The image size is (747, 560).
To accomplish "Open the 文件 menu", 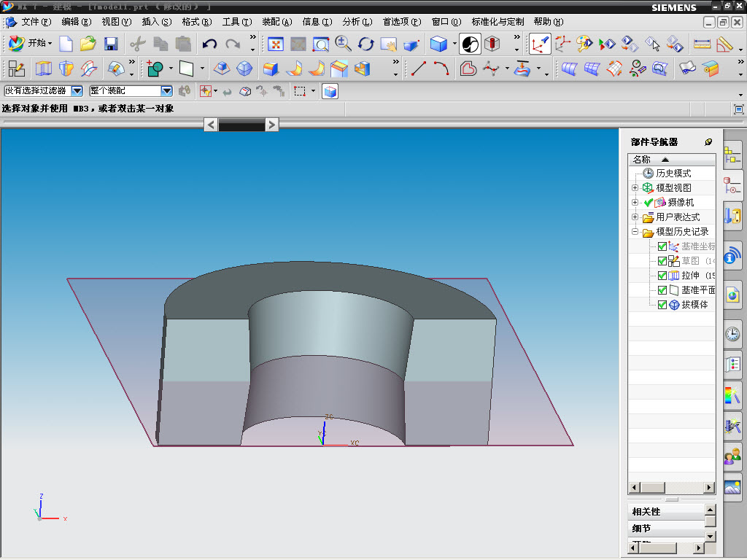I will pyautogui.click(x=35, y=22).
